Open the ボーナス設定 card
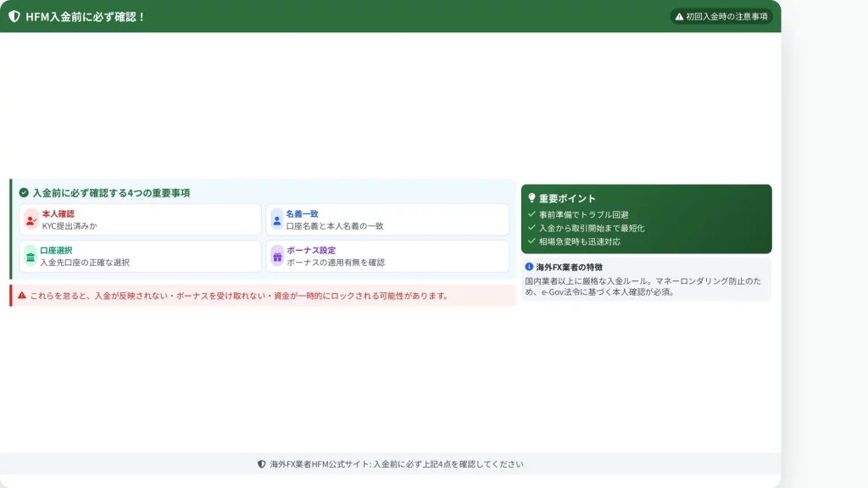Viewport: 868px width, 488px height. click(x=387, y=257)
